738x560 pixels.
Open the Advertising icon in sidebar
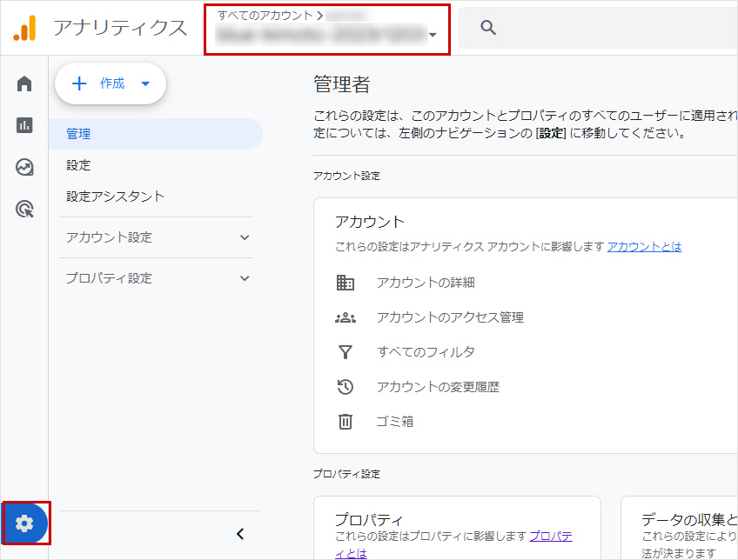(24, 209)
